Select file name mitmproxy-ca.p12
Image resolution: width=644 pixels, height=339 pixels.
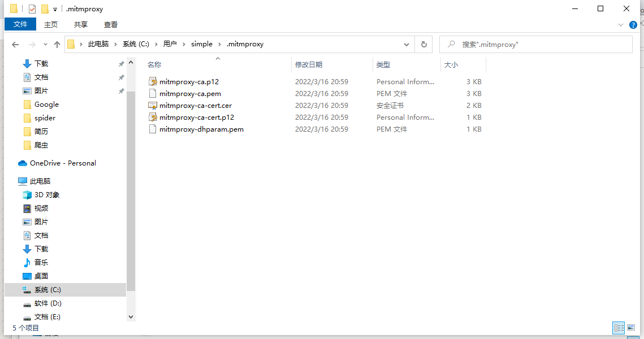pos(189,82)
